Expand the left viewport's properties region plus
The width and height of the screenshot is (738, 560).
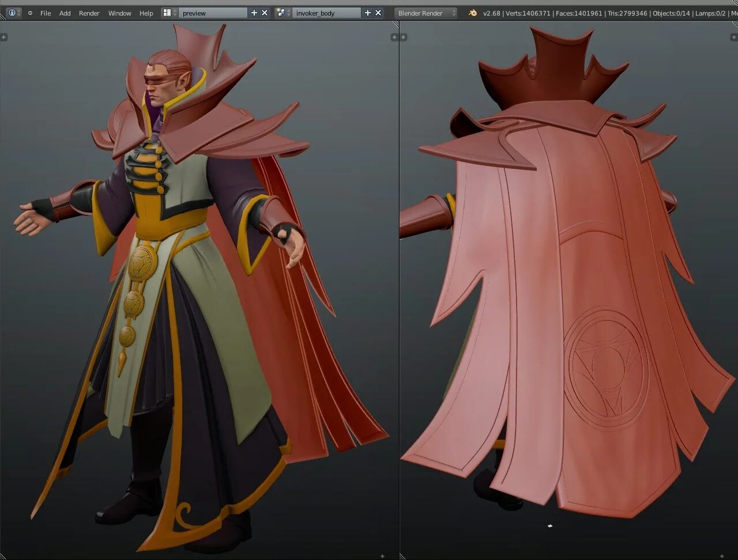coord(394,37)
